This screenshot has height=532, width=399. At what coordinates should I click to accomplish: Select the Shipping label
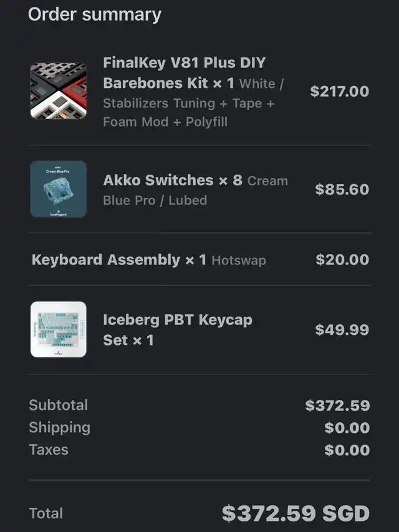pos(59,428)
